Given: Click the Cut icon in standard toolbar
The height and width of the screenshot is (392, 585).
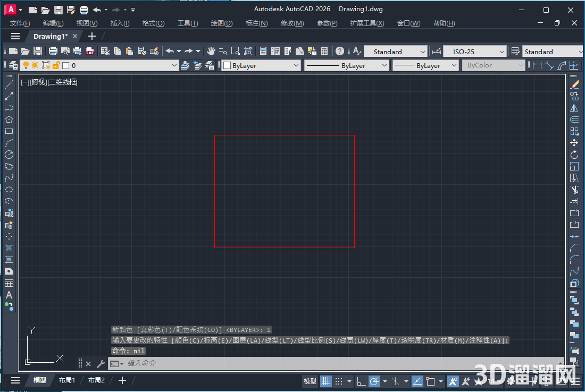Looking at the screenshot, I should pyautogui.click(x=105, y=51).
